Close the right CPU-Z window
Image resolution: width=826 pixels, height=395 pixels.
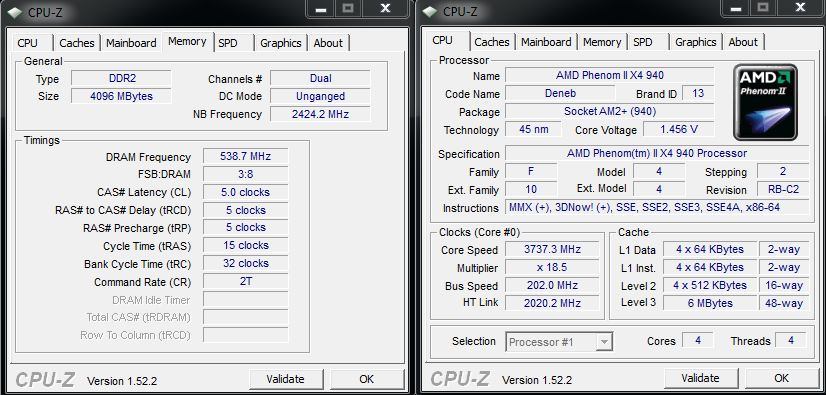point(801,8)
